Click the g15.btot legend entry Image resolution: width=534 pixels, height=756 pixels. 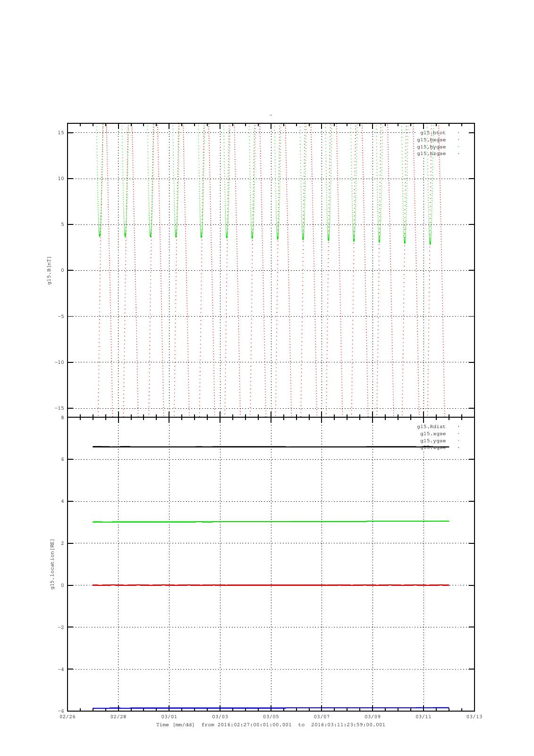(432, 133)
